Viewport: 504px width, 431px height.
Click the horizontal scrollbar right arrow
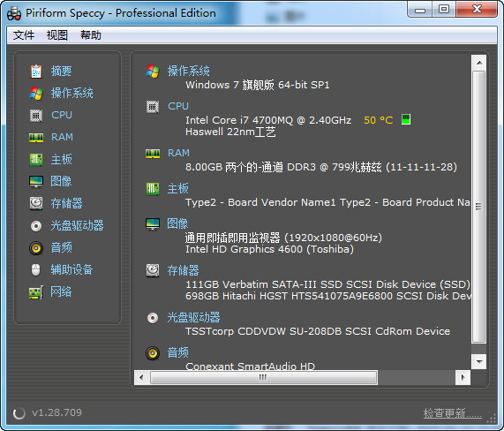[x=463, y=377]
